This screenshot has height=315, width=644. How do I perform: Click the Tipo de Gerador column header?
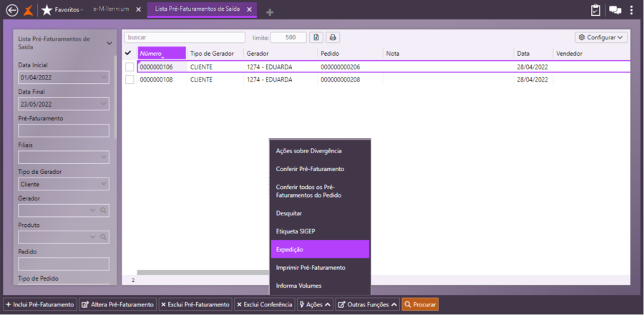(215, 54)
